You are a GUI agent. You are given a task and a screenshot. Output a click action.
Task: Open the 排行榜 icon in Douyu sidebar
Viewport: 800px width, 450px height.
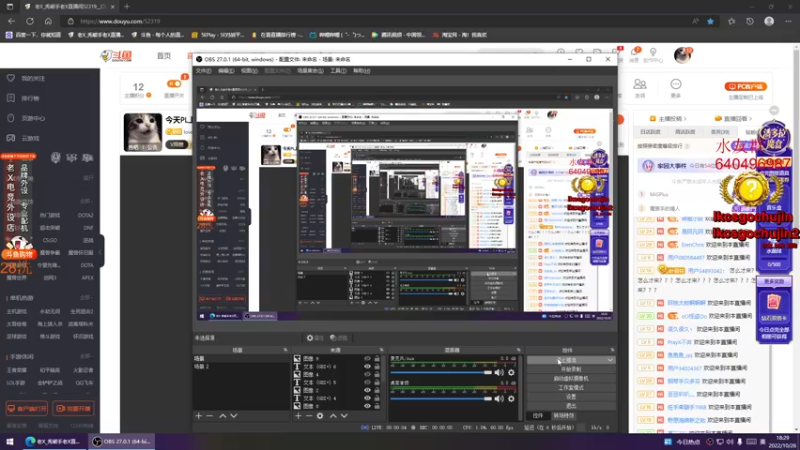(x=11, y=98)
